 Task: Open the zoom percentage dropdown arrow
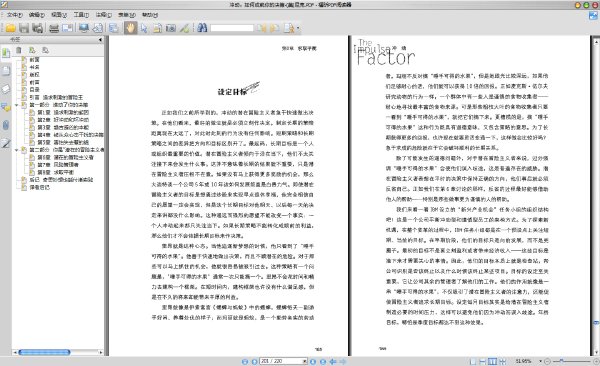coord(540,361)
